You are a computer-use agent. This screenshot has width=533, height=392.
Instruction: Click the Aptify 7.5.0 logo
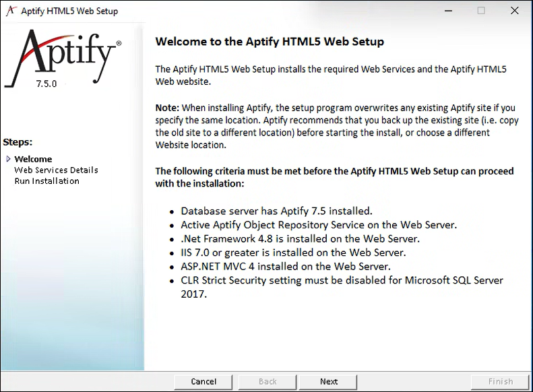63,59
